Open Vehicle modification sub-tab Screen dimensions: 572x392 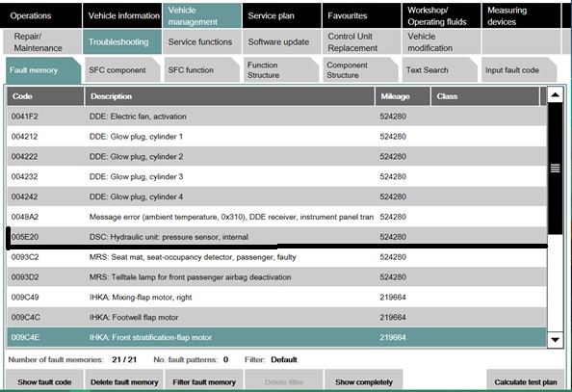441,42
